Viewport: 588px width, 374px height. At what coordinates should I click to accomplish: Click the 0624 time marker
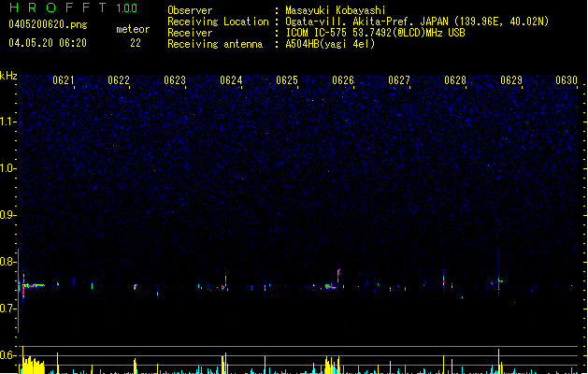pos(231,80)
